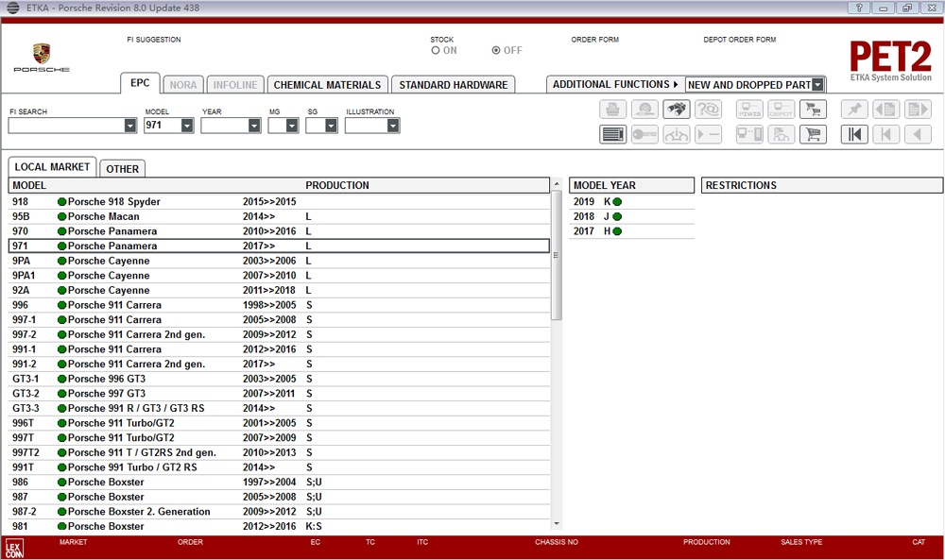Click the model list scrollbar thumb
Screen dimensions: 945x560
click(557, 255)
